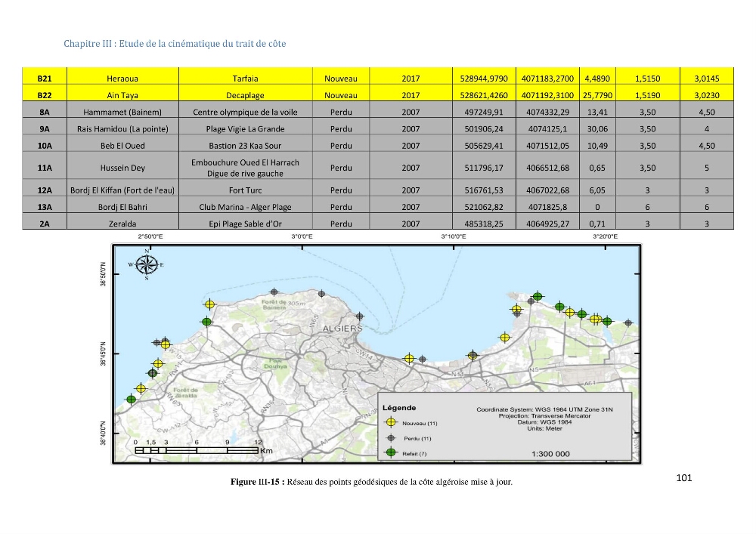This screenshot has height=534, width=756.
Task: Click the kilometre scale bar on the map
Action: 197,450
